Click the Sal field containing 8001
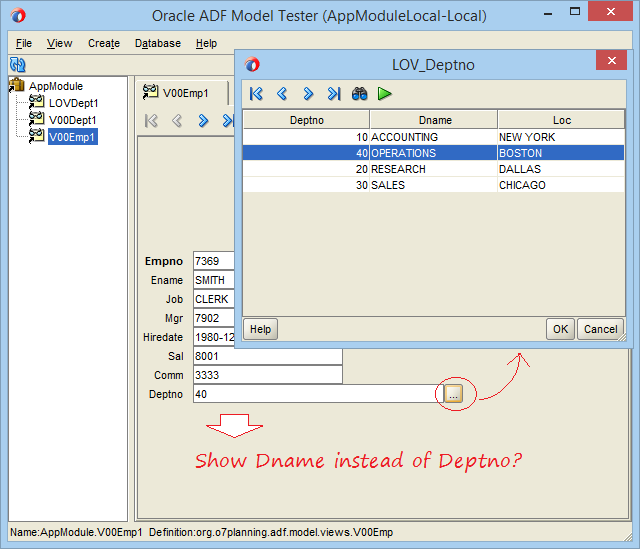This screenshot has width=640, height=549. (268, 356)
